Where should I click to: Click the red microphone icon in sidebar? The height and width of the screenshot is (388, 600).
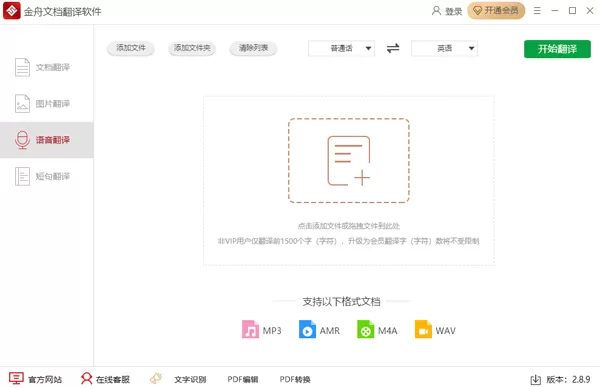click(x=22, y=140)
